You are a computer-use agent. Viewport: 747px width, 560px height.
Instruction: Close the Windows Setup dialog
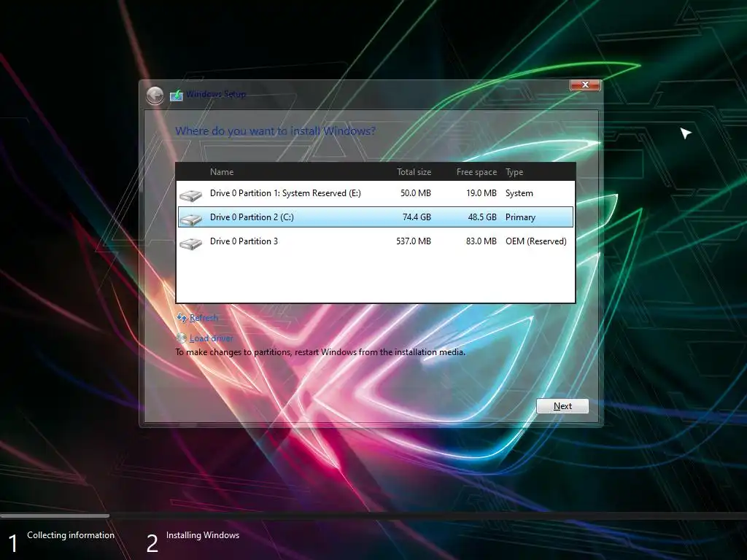pos(585,85)
